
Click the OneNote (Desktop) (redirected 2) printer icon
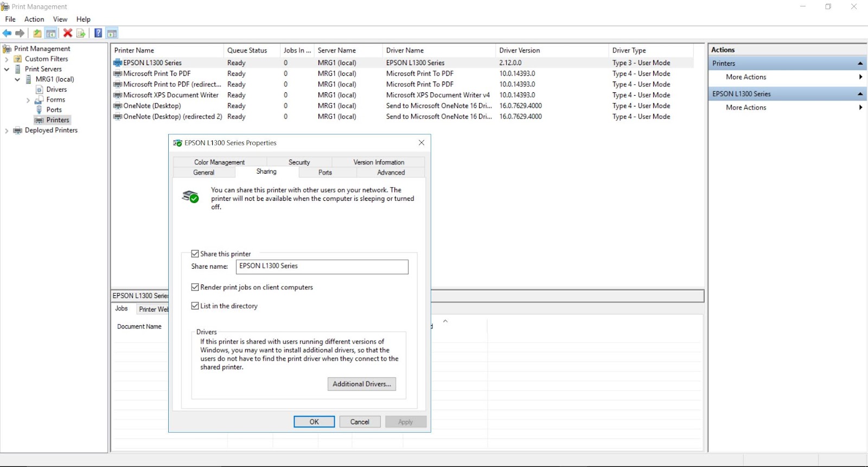coord(118,117)
